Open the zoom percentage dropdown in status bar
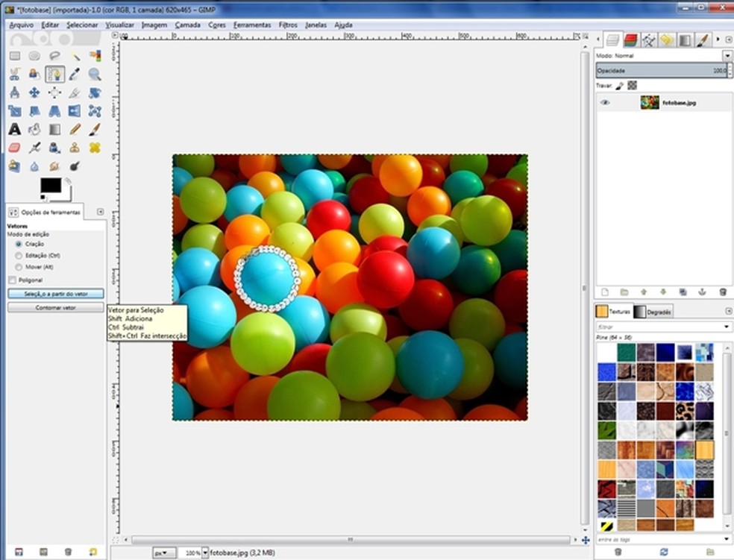 (205, 553)
